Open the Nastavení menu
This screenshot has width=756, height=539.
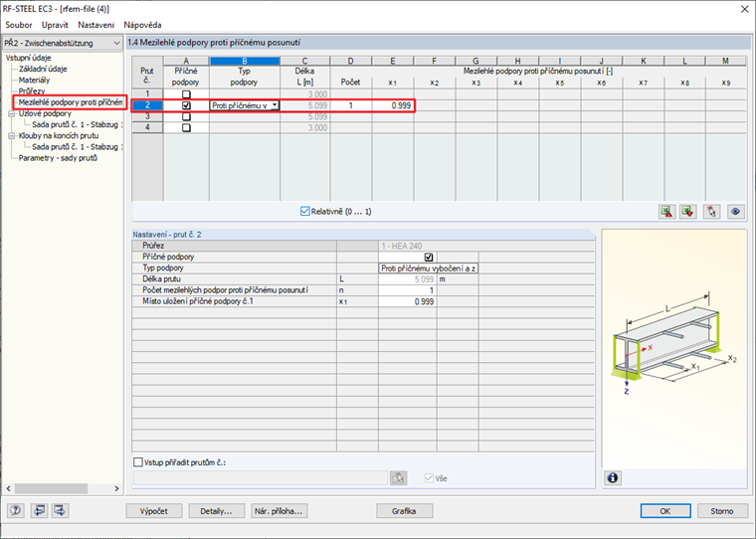tap(95, 25)
